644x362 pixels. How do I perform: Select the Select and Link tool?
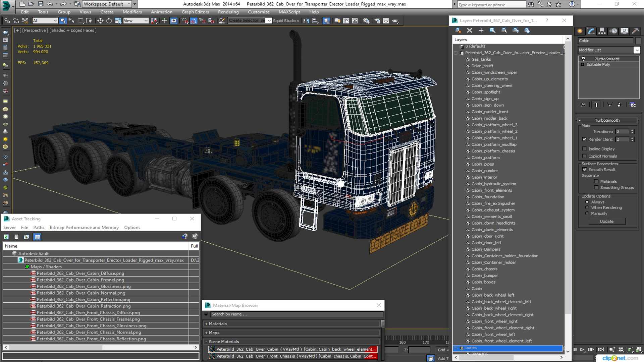(x=7, y=20)
